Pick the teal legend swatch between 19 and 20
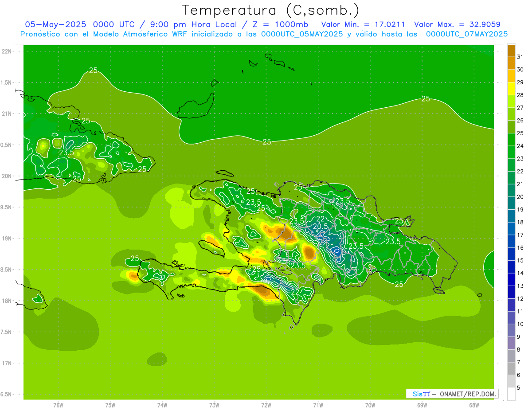Viewport: 532px width, 411px height. pyautogui.click(x=511, y=204)
